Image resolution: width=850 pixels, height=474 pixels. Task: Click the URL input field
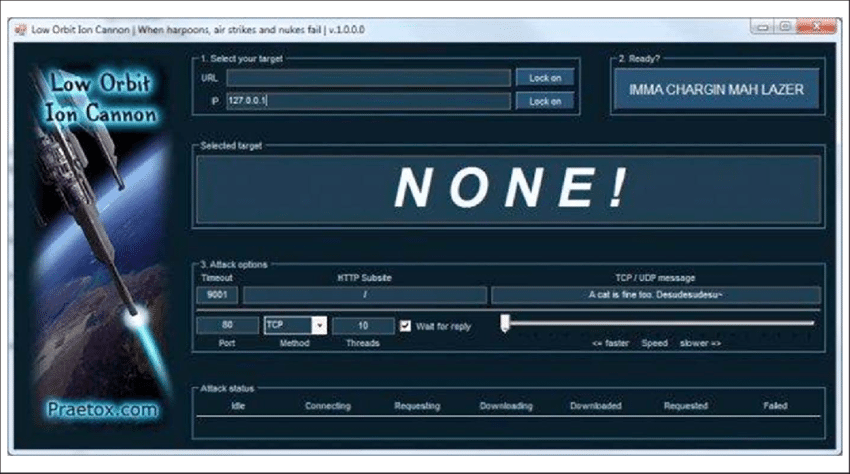point(368,78)
